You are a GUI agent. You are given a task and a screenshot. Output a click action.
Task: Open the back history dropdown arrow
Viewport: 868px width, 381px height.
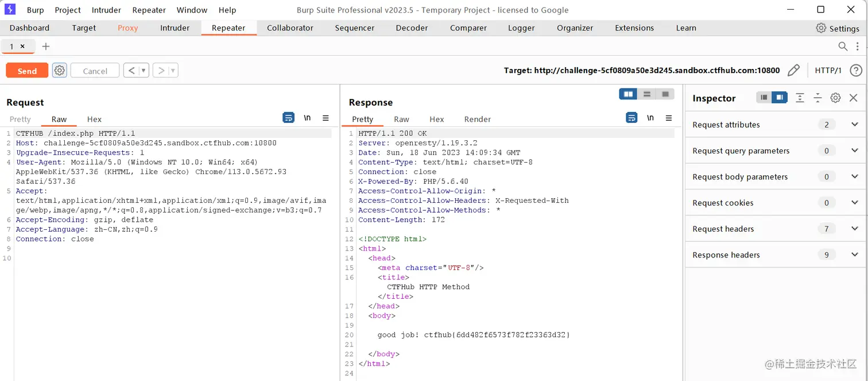tap(144, 70)
